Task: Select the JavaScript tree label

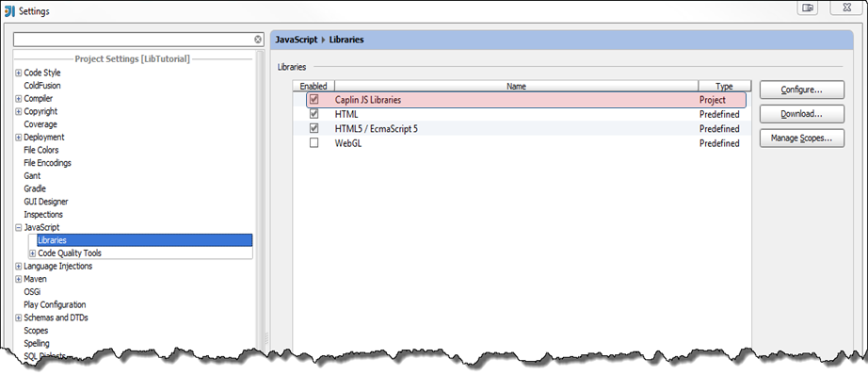Action: pos(41,227)
